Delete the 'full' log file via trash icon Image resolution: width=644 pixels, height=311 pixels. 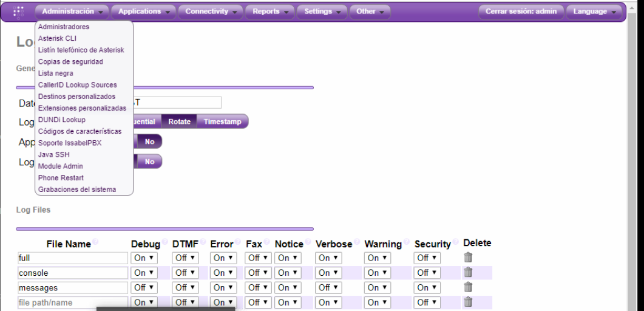pyautogui.click(x=468, y=258)
